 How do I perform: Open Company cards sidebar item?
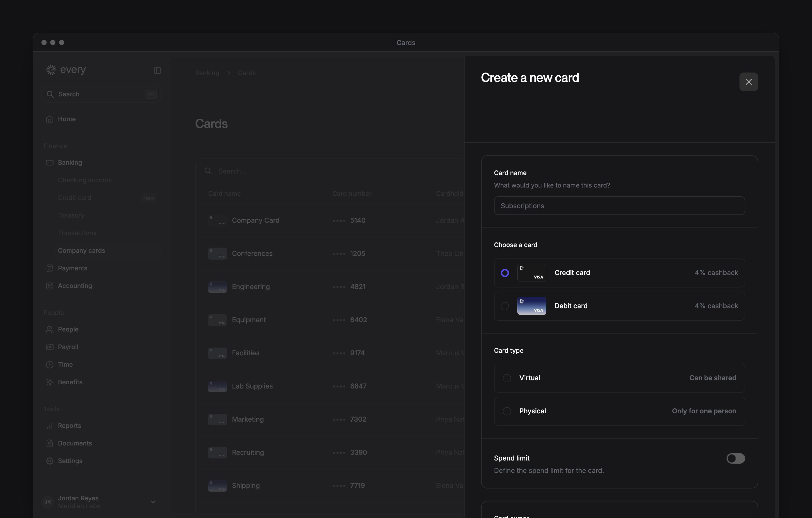(x=82, y=250)
